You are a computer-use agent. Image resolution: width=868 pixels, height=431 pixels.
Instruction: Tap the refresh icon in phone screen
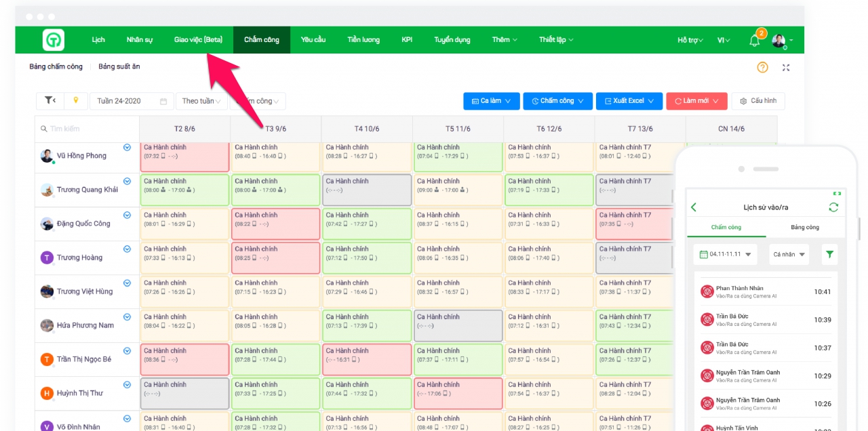point(833,207)
